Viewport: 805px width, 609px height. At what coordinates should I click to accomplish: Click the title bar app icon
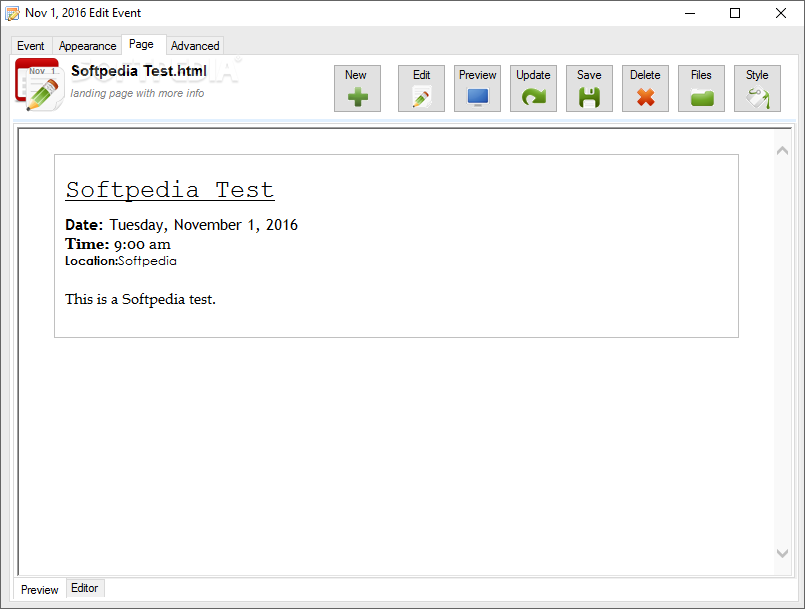(x=12, y=13)
